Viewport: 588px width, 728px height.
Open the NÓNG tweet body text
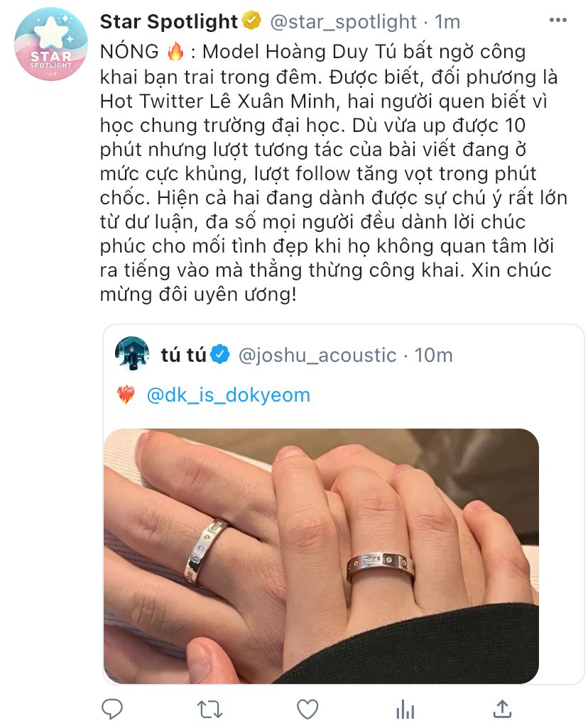pos(333,172)
